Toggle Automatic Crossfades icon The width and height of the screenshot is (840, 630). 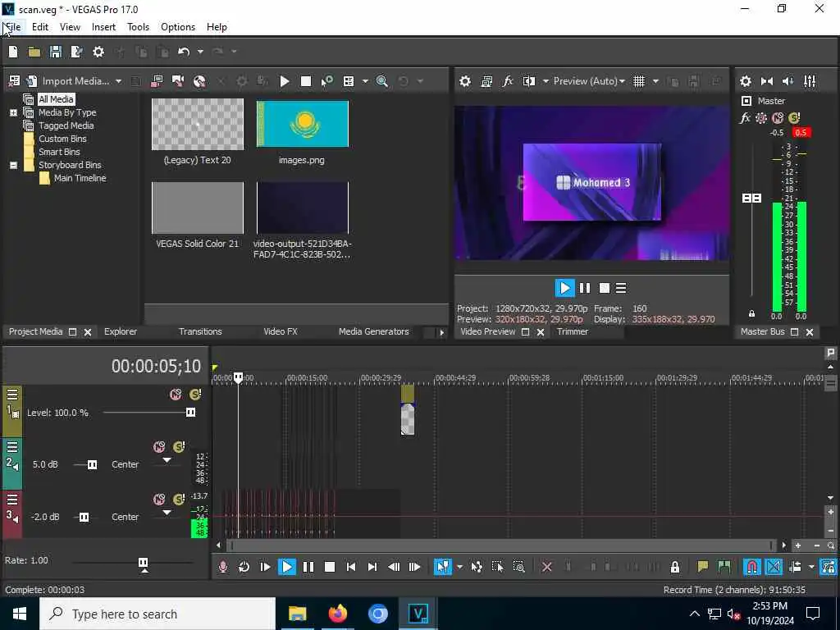tap(774, 567)
